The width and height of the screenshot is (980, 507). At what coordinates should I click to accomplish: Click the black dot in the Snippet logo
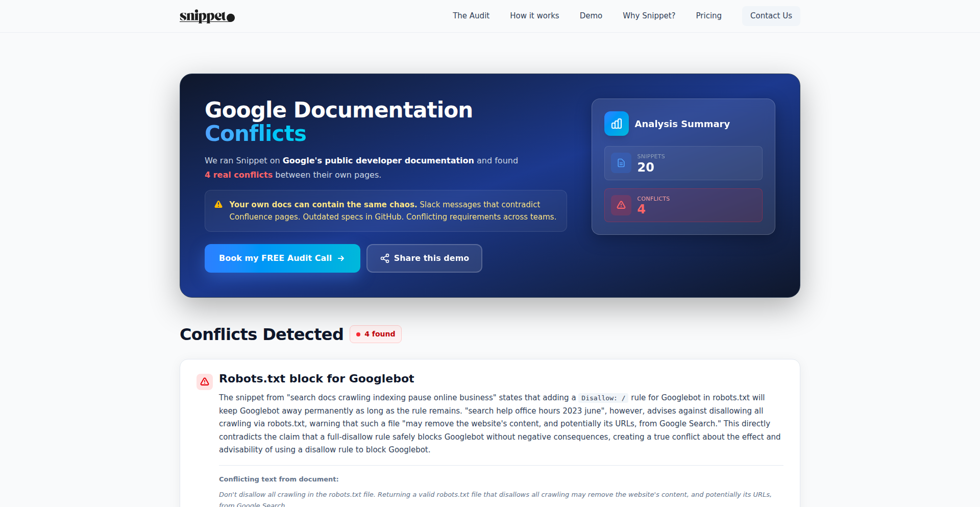coord(230,16)
